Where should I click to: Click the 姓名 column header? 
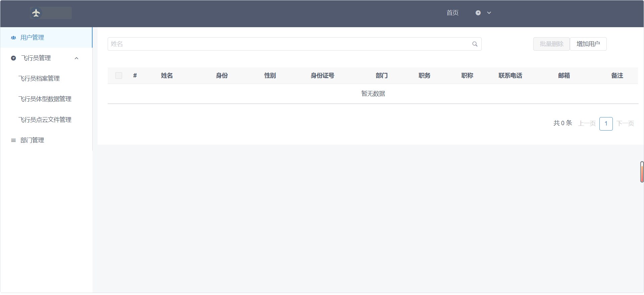(167, 76)
